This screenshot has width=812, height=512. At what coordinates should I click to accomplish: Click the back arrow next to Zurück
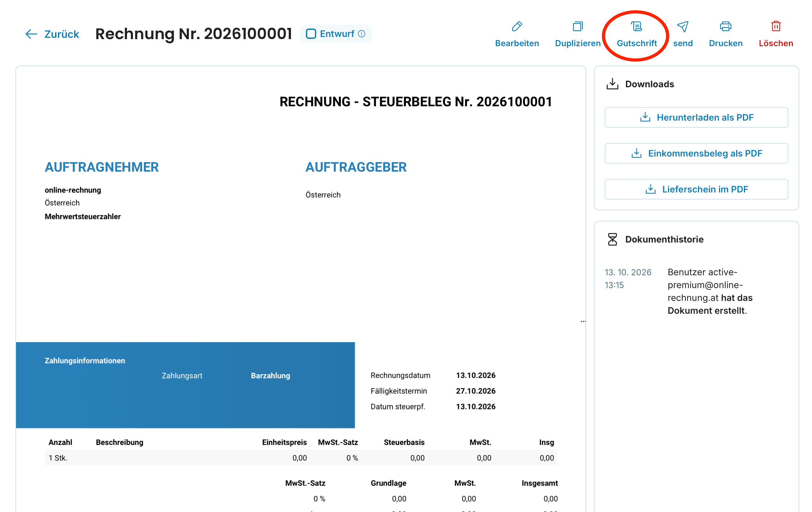coord(31,34)
